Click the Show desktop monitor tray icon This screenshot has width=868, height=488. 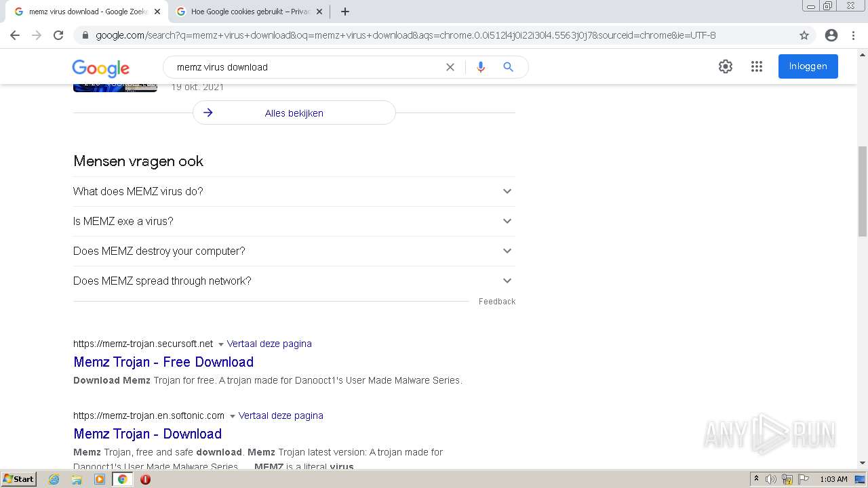coord(860,479)
